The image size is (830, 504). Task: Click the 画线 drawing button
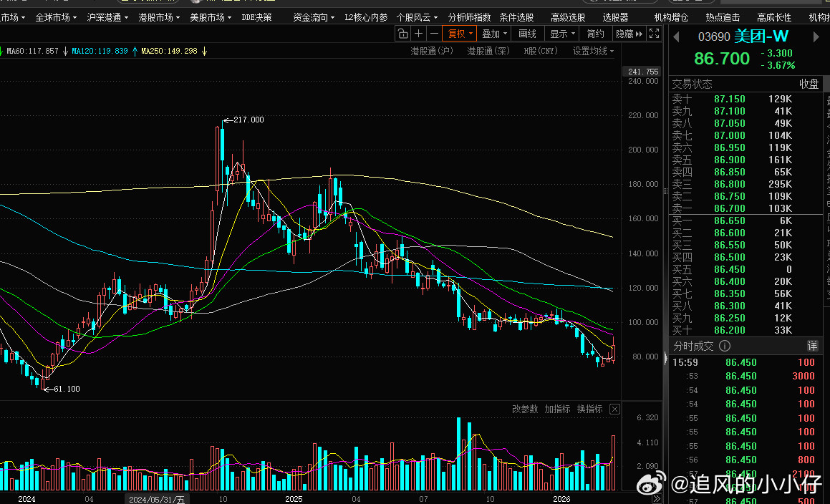(527, 34)
